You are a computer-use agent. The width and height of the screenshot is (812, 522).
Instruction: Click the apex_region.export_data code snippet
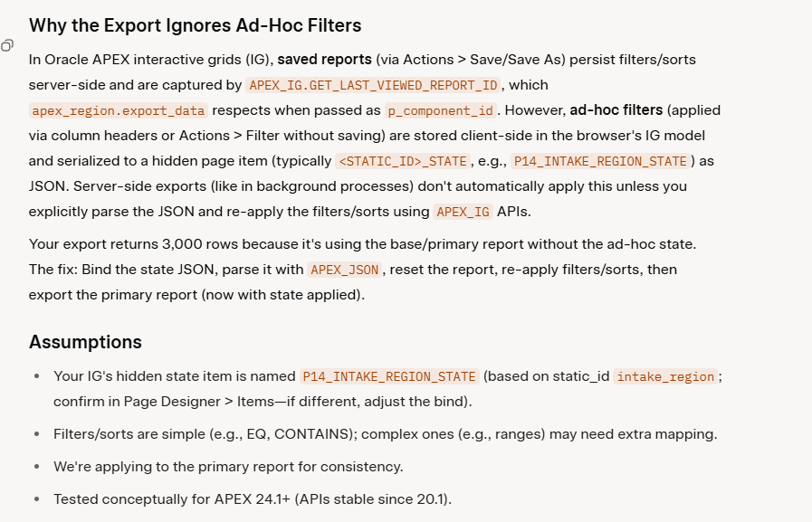pos(118,110)
